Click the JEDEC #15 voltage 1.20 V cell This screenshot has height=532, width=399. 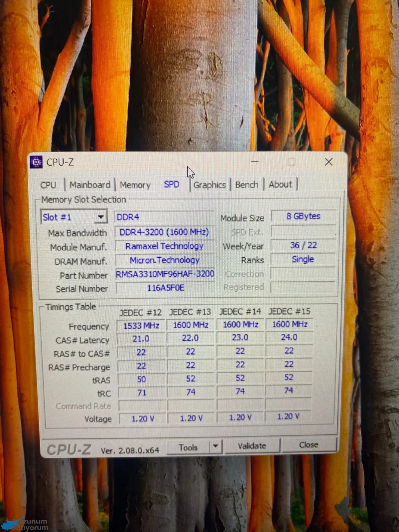coord(288,416)
